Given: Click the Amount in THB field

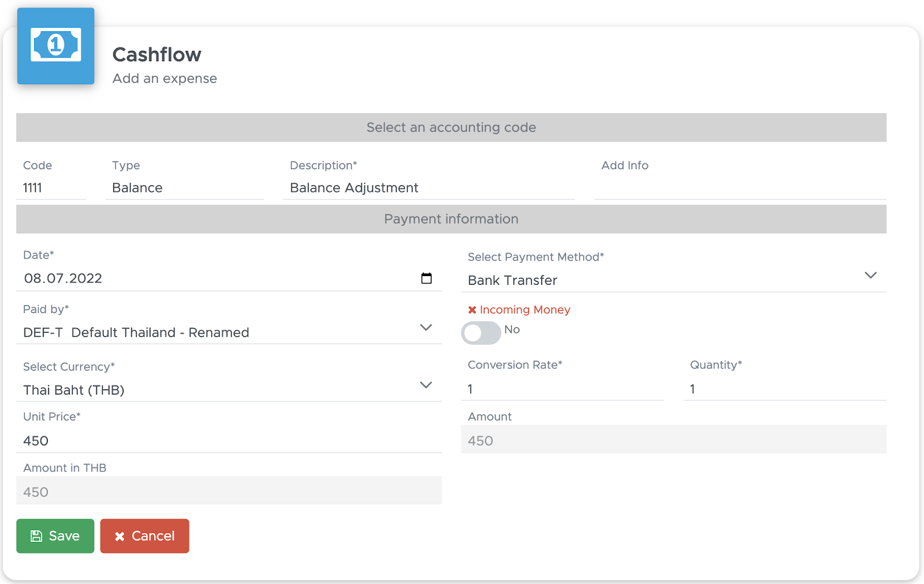Looking at the screenshot, I should (229, 490).
